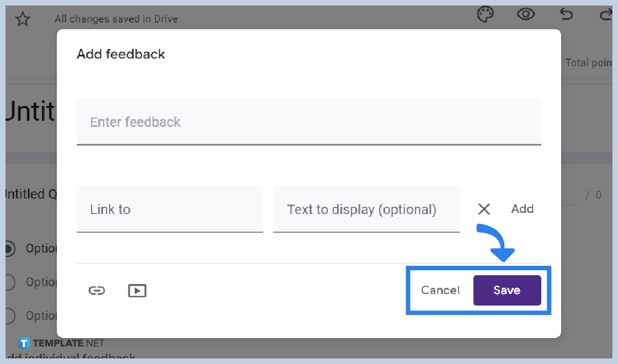Open 'All changes saved in Drive' status

click(x=116, y=19)
